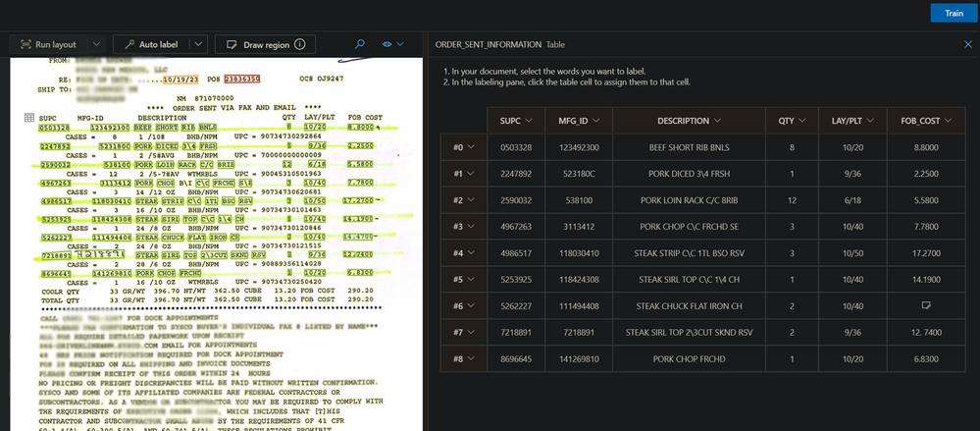
Task: Open the Auto label dropdown arrow
Action: [199, 44]
